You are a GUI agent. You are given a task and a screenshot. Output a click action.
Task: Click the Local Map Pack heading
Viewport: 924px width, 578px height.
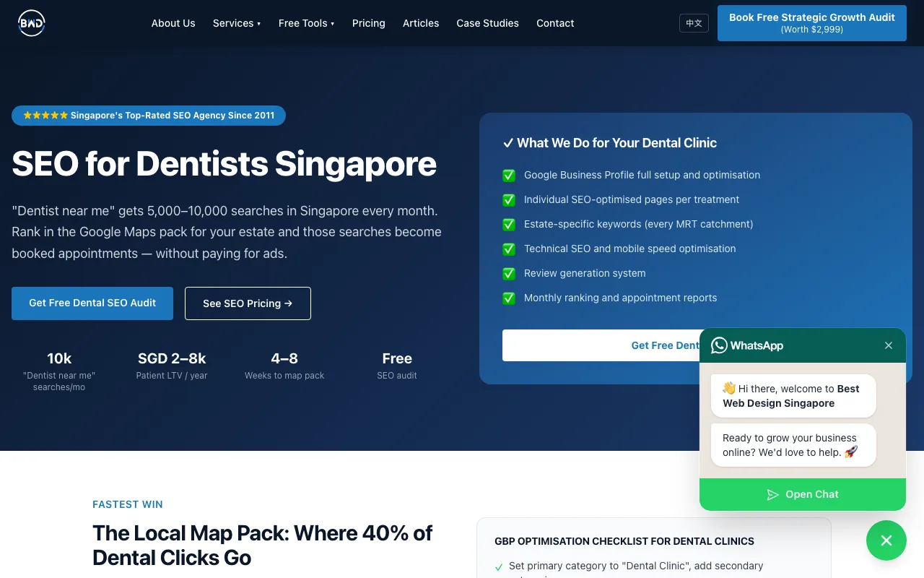coord(263,545)
